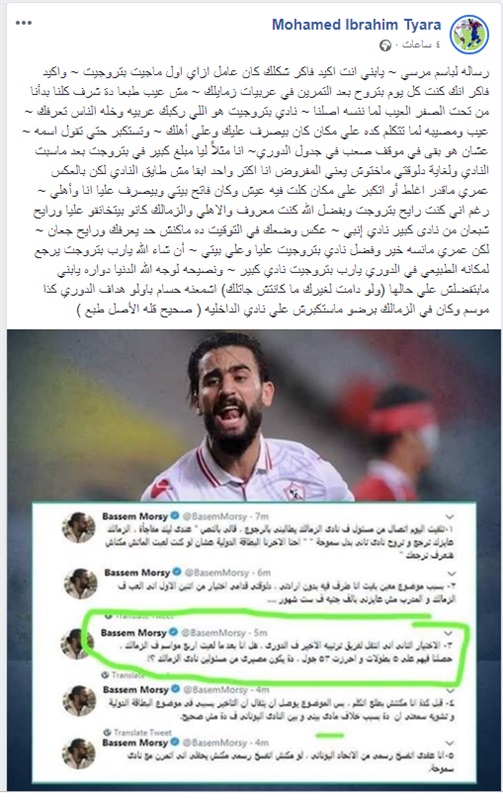503x800 pixels.
Task: Click the public globe privacy icon
Action: (x=385, y=45)
